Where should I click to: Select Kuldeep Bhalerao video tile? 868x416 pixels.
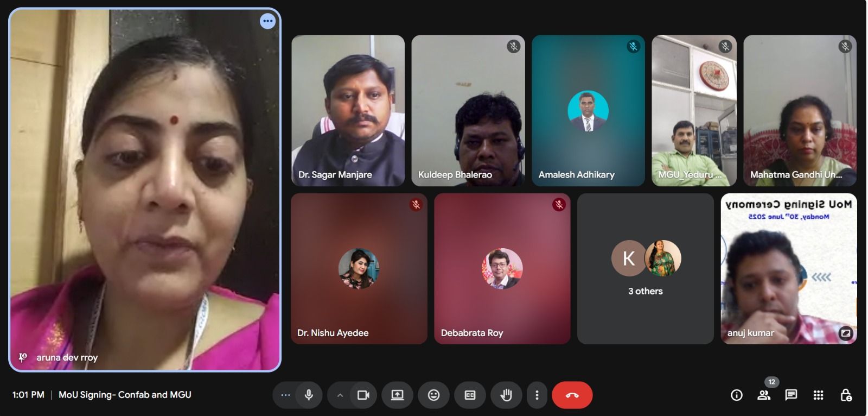point(468,111)
